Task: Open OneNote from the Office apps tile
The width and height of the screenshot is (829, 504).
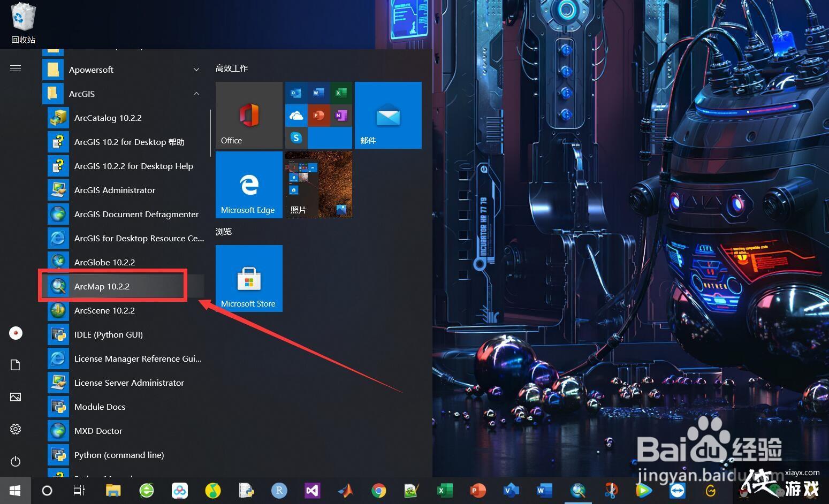Action: (x=341, y=116)
